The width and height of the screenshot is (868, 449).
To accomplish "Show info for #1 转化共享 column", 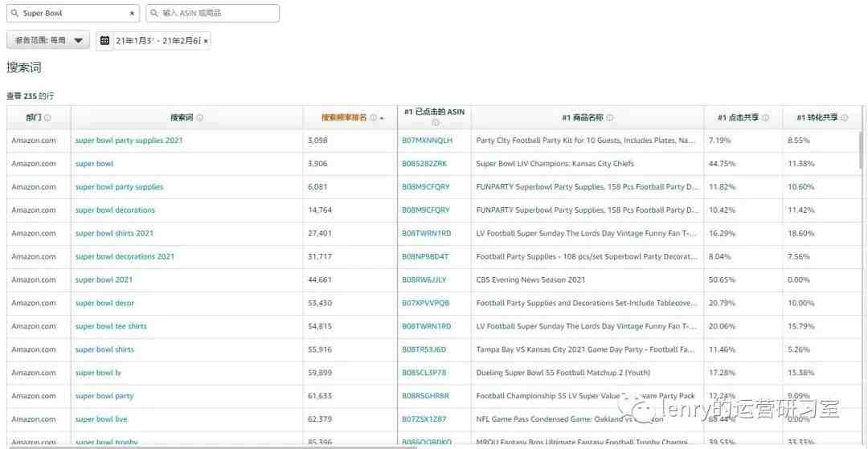I will 844,118.
